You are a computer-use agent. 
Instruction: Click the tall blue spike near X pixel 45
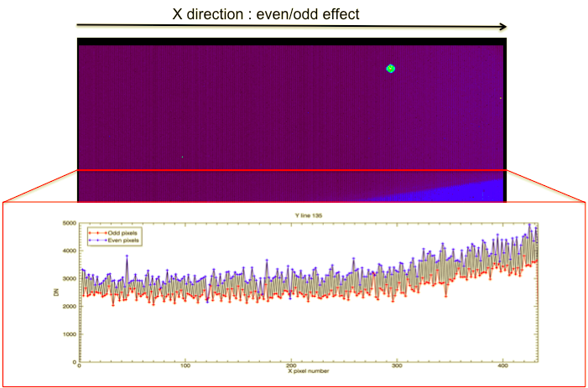click(127, 256)
